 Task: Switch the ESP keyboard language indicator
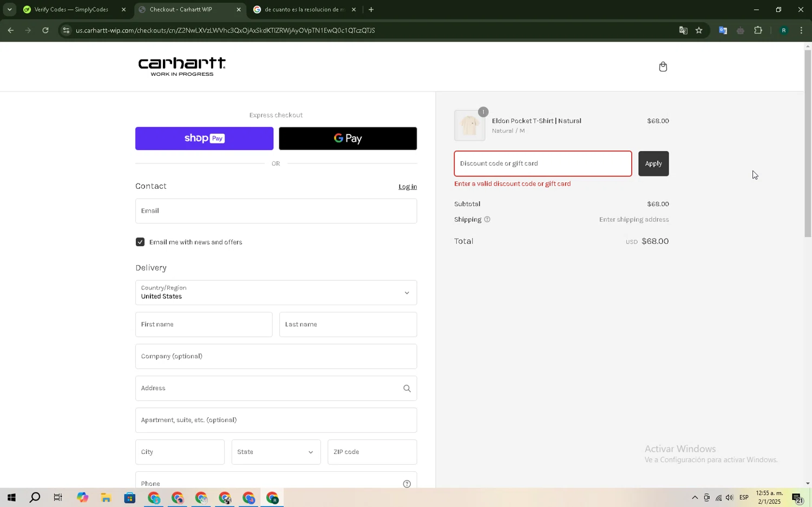744,497
